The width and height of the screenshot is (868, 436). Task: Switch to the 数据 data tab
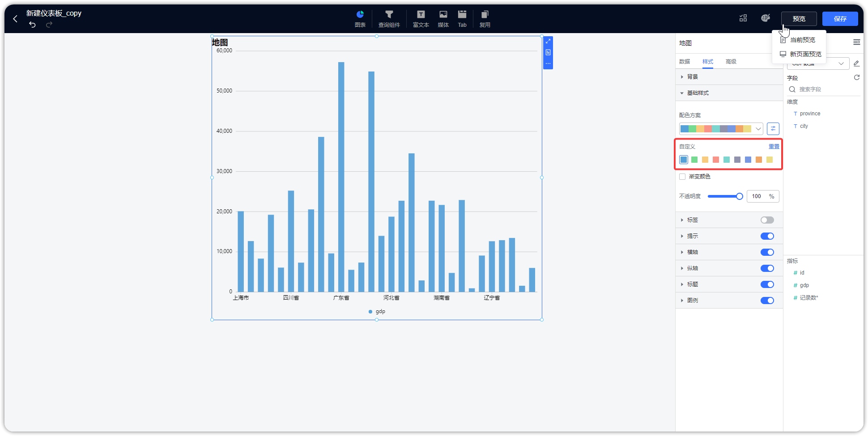[685, 62]
